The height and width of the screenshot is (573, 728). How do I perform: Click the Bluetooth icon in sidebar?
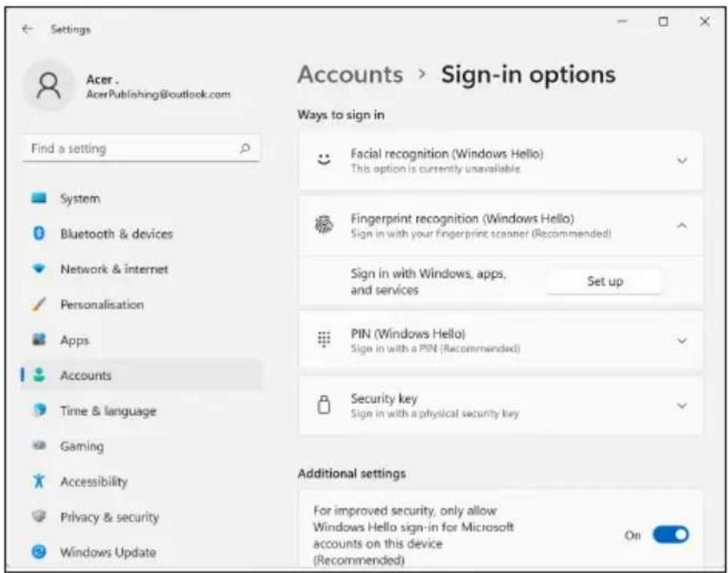tap(39, 233)
